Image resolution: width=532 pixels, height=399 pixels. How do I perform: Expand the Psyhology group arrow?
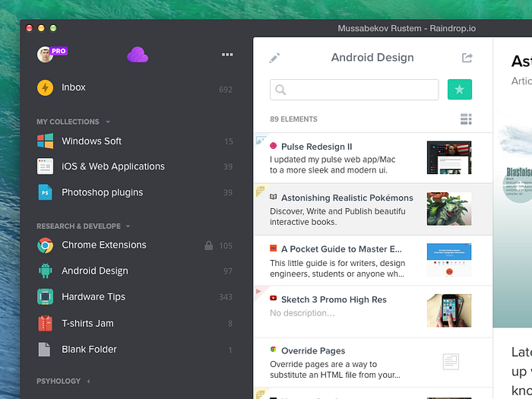(89, 382)
